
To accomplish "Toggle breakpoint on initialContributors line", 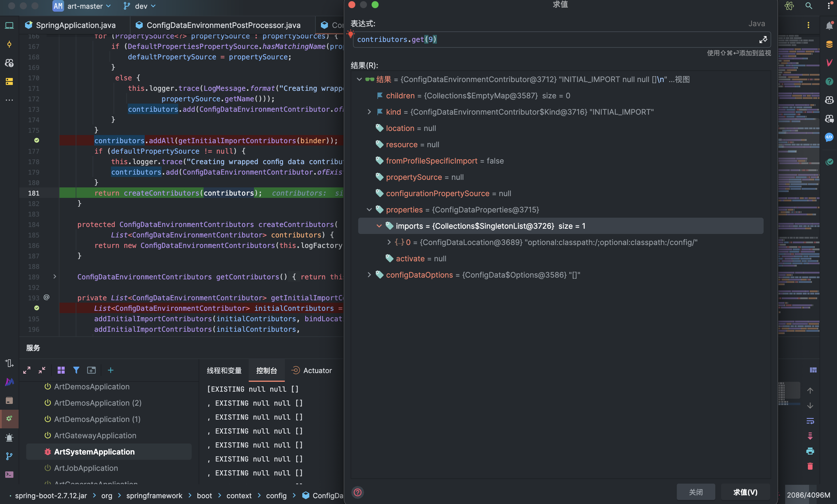I will [x=37, y=308].
